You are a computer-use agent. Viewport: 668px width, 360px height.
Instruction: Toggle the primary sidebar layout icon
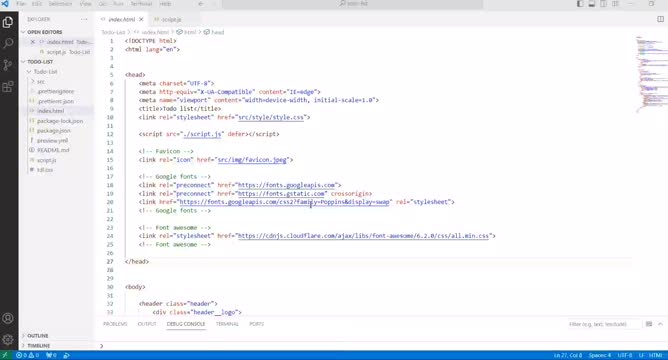coord(580,4)
